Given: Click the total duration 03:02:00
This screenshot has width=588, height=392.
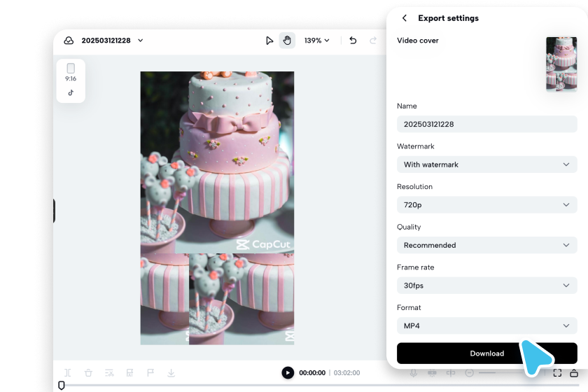Looking at the screenshot, I should [347, 373].
